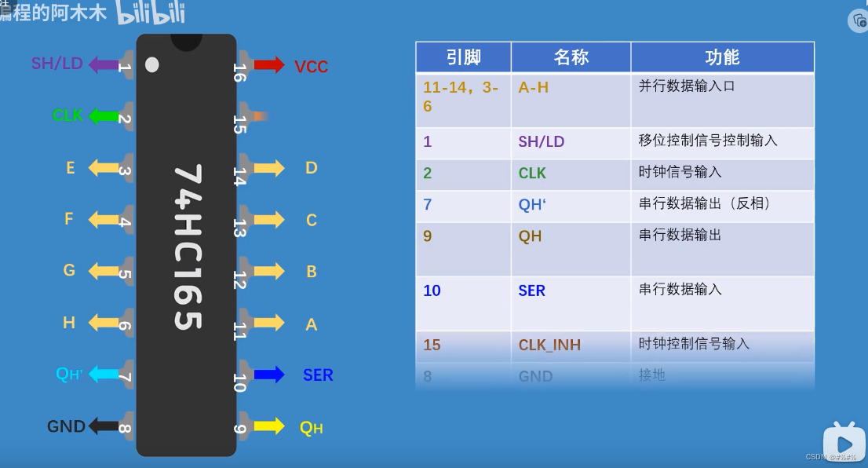Screen dimensions: 868x468
Task: Click the 'CLK' name cell in table
Action: coord(571,175)
